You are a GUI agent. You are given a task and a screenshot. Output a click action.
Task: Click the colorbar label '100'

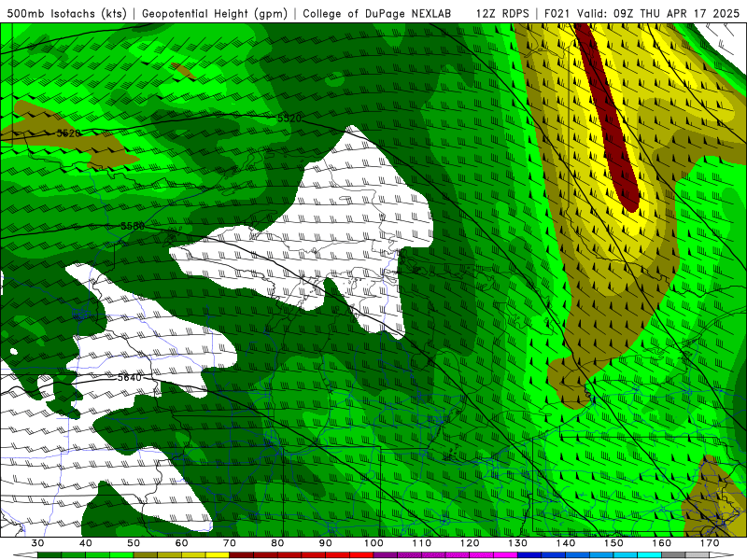click(x=373, y=543)
